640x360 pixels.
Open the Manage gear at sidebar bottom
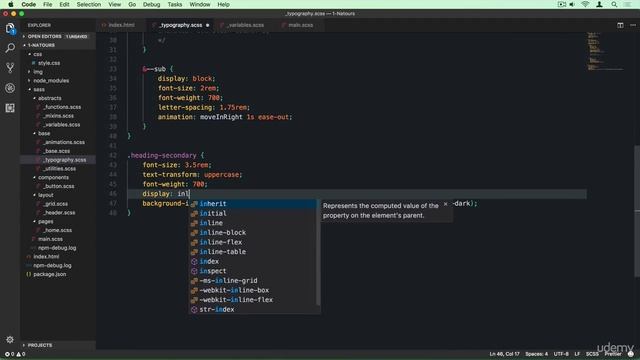10,339
